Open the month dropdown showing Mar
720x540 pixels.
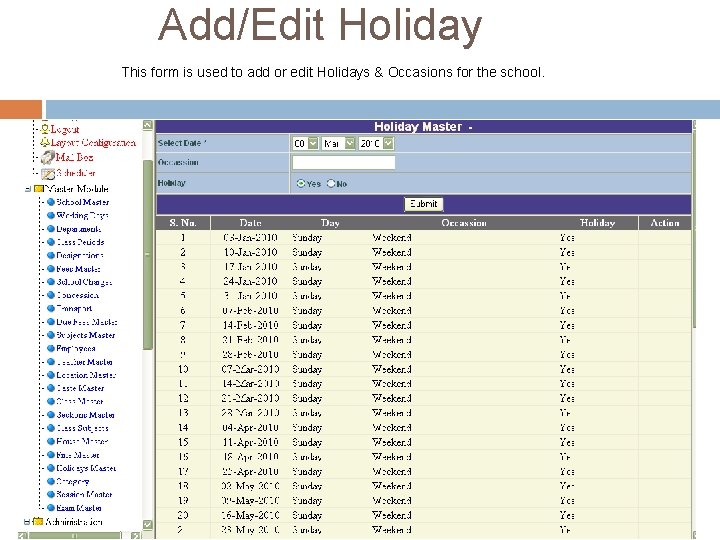pos(350,143)
